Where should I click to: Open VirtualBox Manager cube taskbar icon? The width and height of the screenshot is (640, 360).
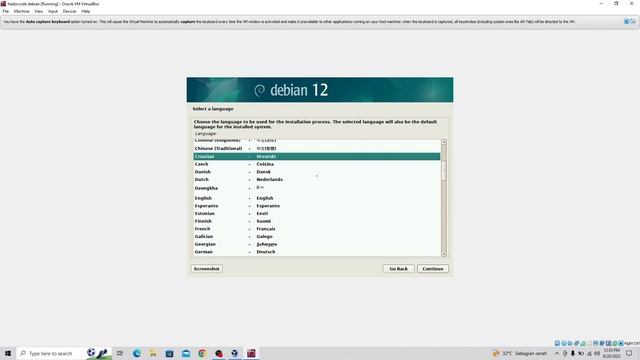235,353
